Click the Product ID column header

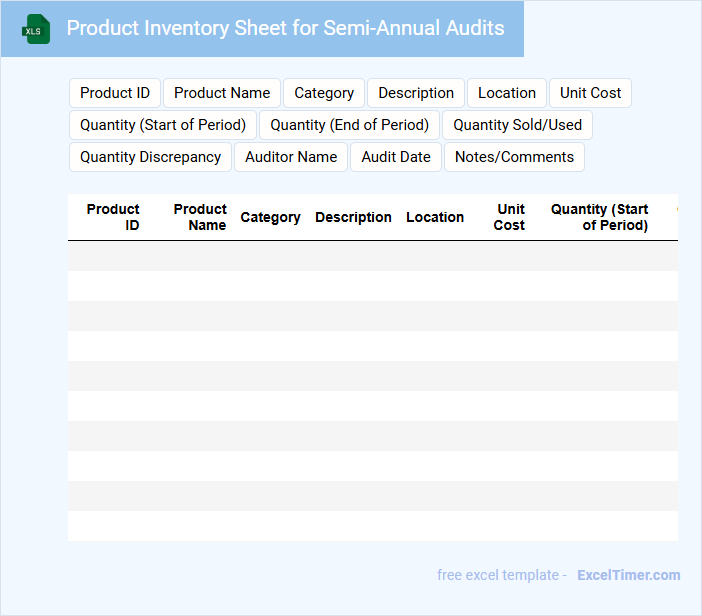[x=114, y=217]
